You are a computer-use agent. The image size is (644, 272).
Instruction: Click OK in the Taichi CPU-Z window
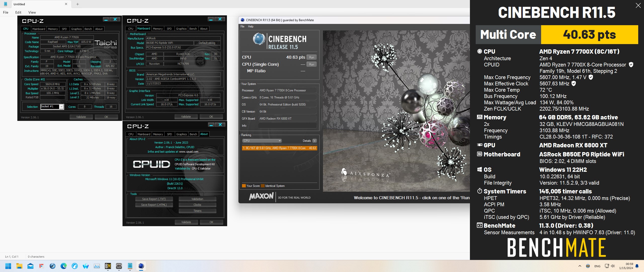pos(106,117)
